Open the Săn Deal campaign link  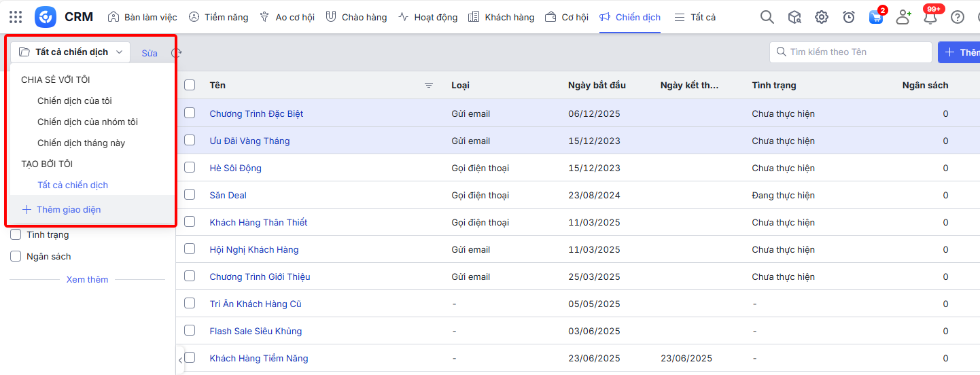[x=228, y=195]
